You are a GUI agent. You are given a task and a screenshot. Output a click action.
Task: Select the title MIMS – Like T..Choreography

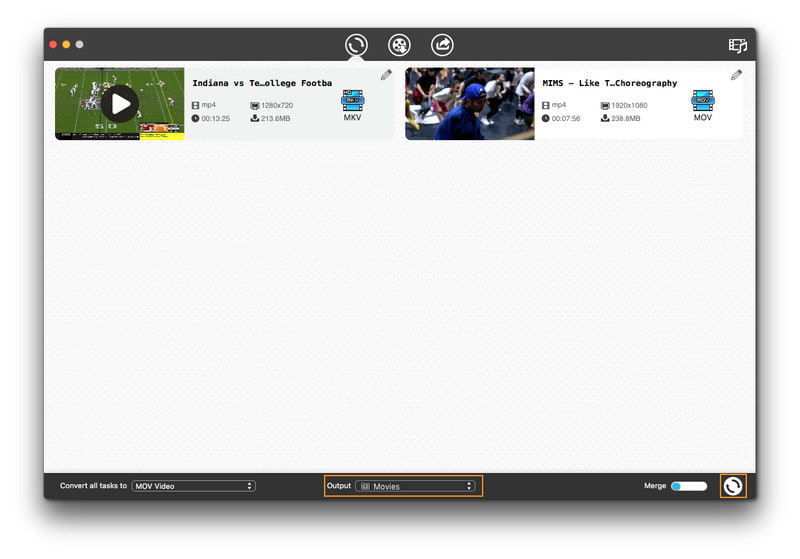click(610, 83)
